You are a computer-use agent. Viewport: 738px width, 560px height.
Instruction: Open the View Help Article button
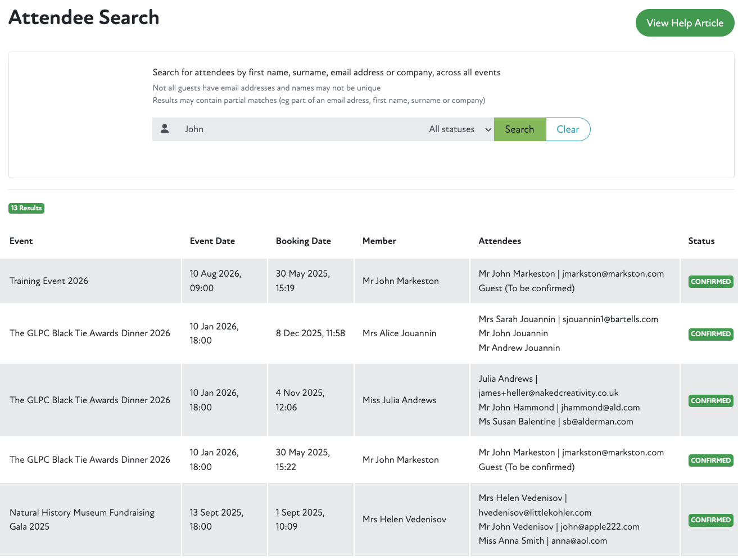685,23
